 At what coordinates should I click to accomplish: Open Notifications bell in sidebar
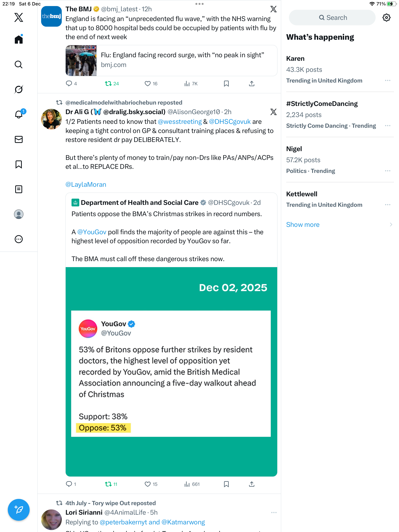[x=19, y=115]
